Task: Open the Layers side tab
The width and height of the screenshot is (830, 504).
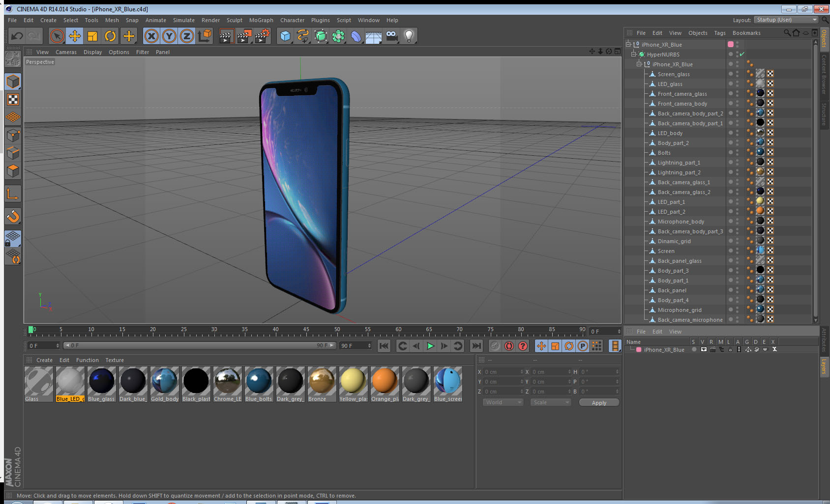Action: pos(824,366)
